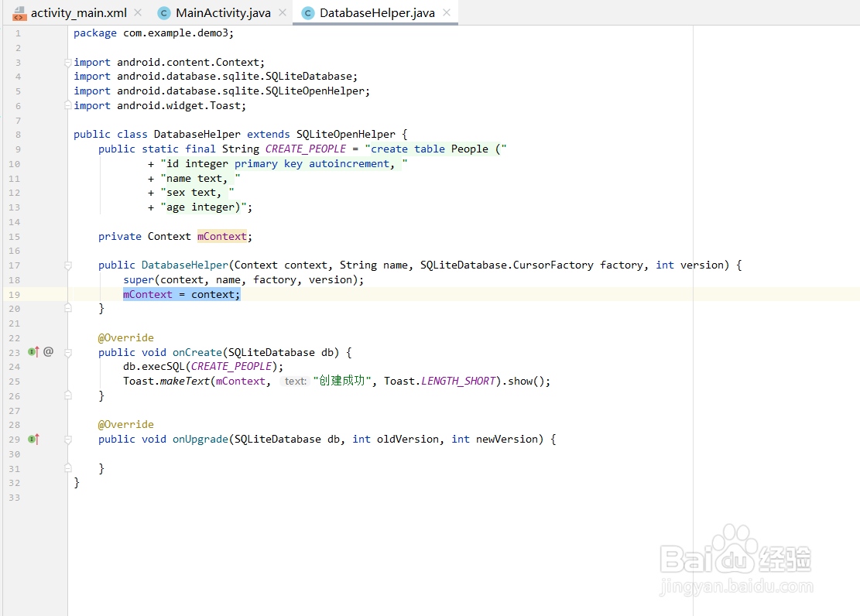Click the onCreate method name
Viewport: 860px width, 616px height.
coord(197,352)
